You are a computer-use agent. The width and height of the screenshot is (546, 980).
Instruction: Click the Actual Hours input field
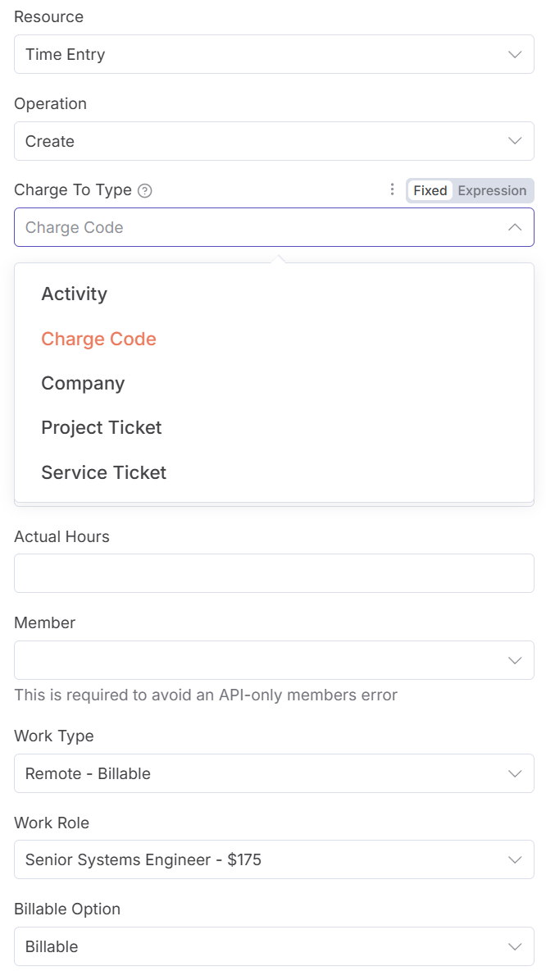274,573
